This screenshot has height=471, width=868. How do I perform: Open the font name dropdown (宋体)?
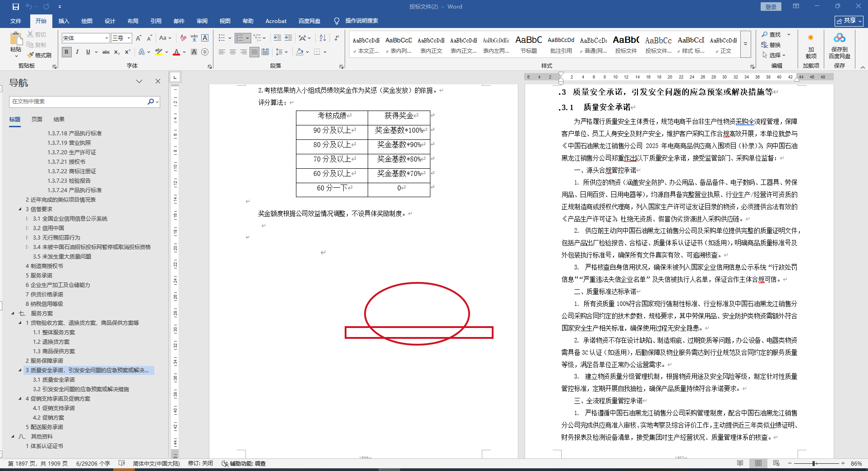pos(106,38)
